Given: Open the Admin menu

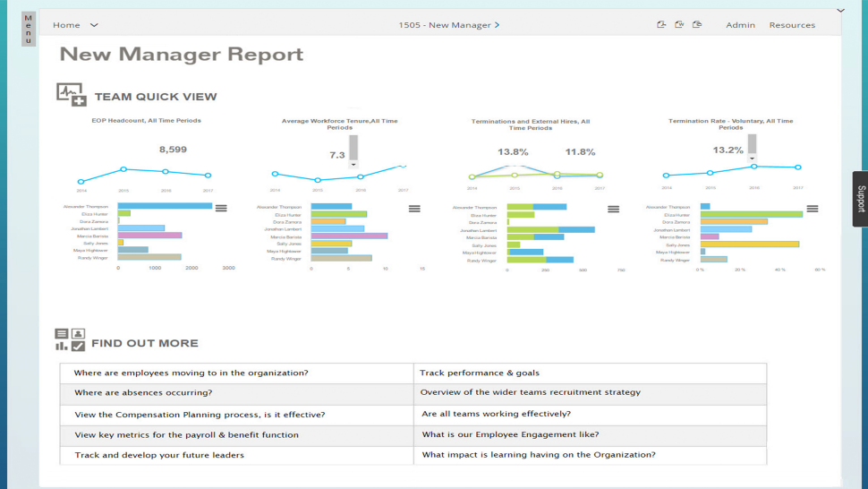Looking at the screenshot, I should coord(740,25).
